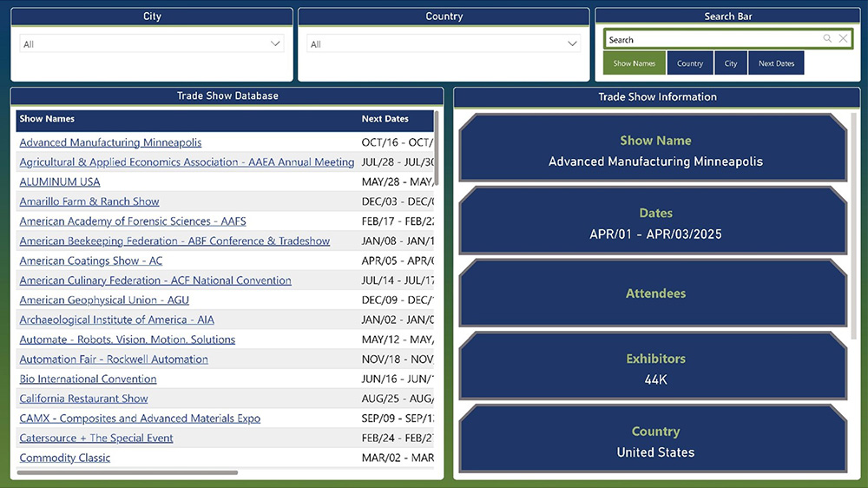This screenshot has height=488, width=868.
Task: Open the City filter dropdown
Action: [275, 44]
